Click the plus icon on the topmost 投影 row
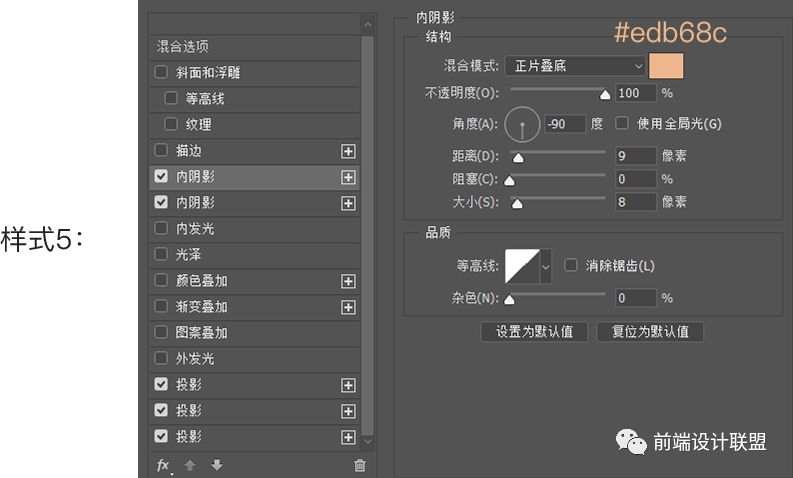The width and height of the screenshot is (793, 478). click(x=348, y=385)
